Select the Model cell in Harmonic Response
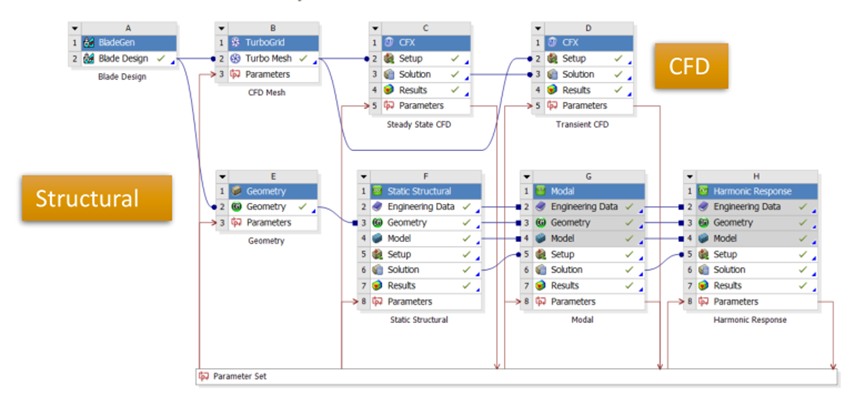 tap(756, 239)
